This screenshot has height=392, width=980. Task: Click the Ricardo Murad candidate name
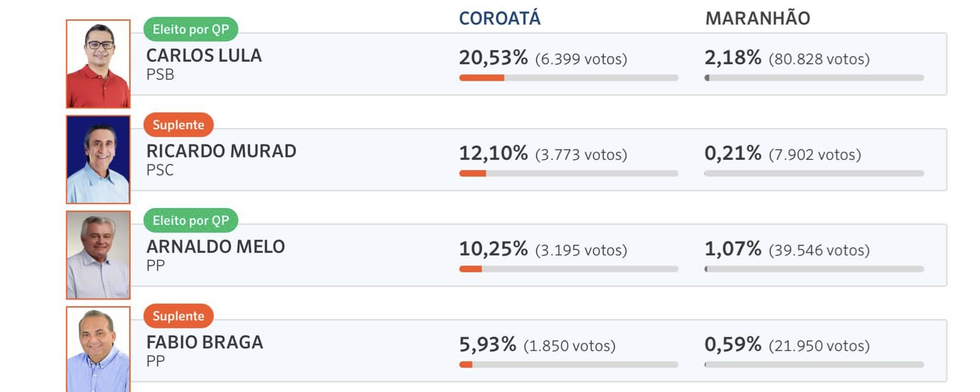tap(221, 151)
